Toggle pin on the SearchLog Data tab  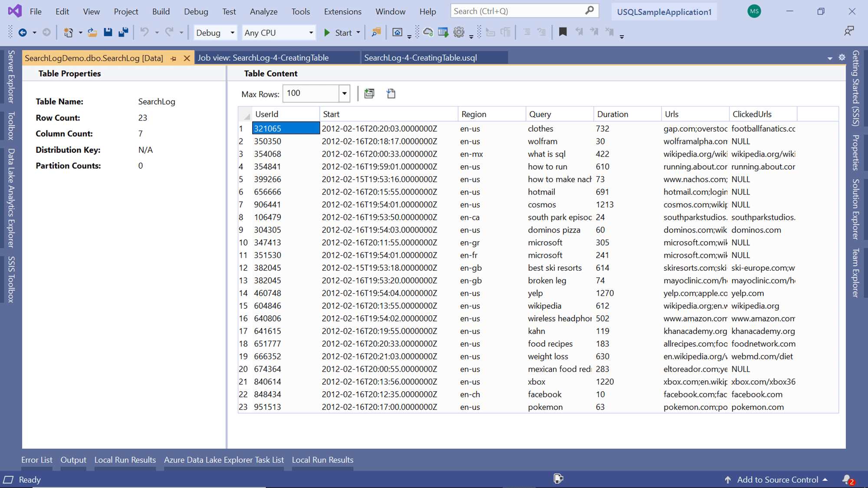click(x=174, y=58)
